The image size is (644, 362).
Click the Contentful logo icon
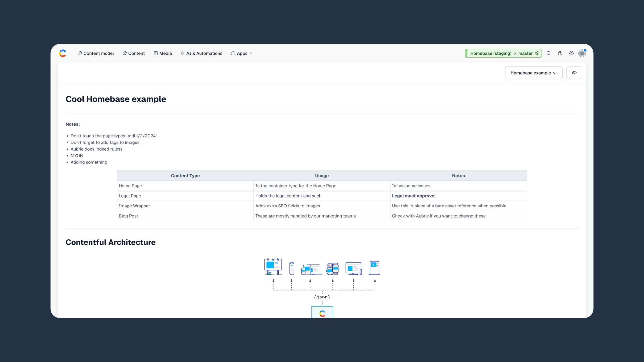click(x=62, y=53)
